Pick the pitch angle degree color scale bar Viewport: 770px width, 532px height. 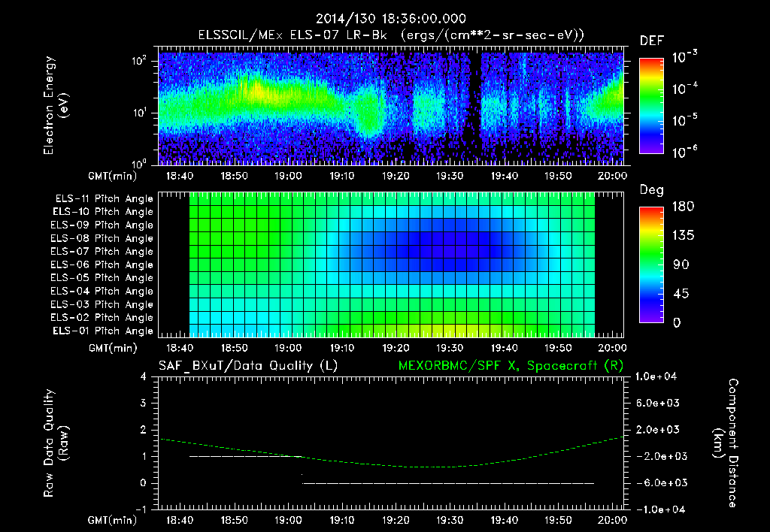click(651, 265)
